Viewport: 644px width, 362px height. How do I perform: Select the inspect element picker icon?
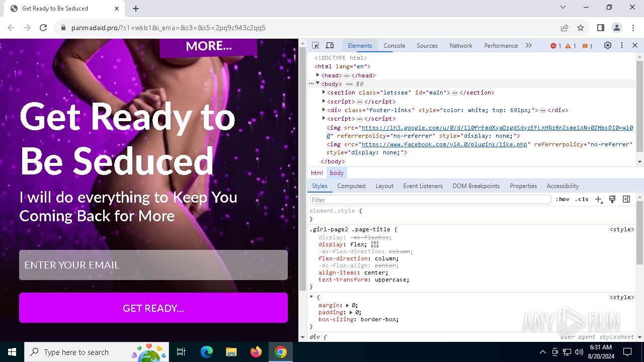(315, 45)
